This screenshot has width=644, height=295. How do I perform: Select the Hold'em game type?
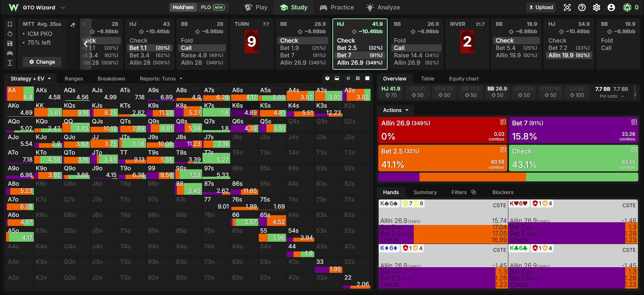183,7
